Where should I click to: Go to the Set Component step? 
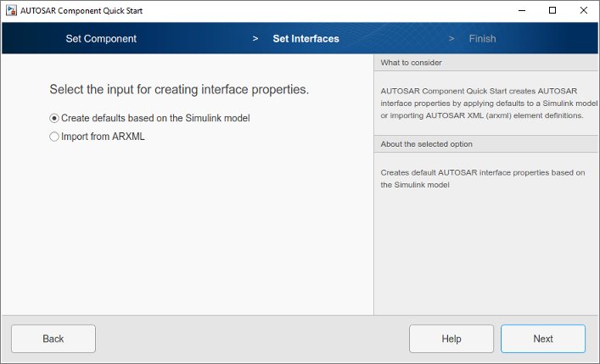pos(101,39)
